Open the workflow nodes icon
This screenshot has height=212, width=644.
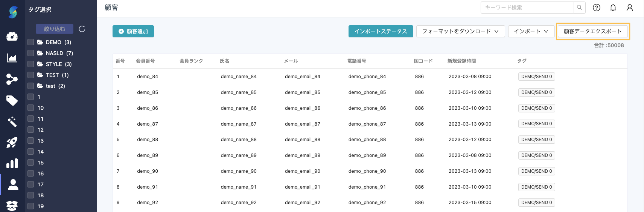point(12,79)
